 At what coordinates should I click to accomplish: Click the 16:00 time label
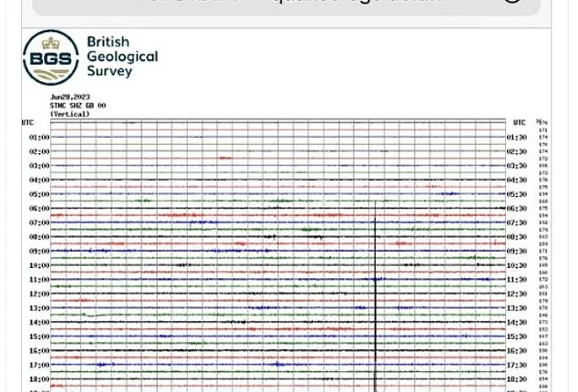point(39,351)
